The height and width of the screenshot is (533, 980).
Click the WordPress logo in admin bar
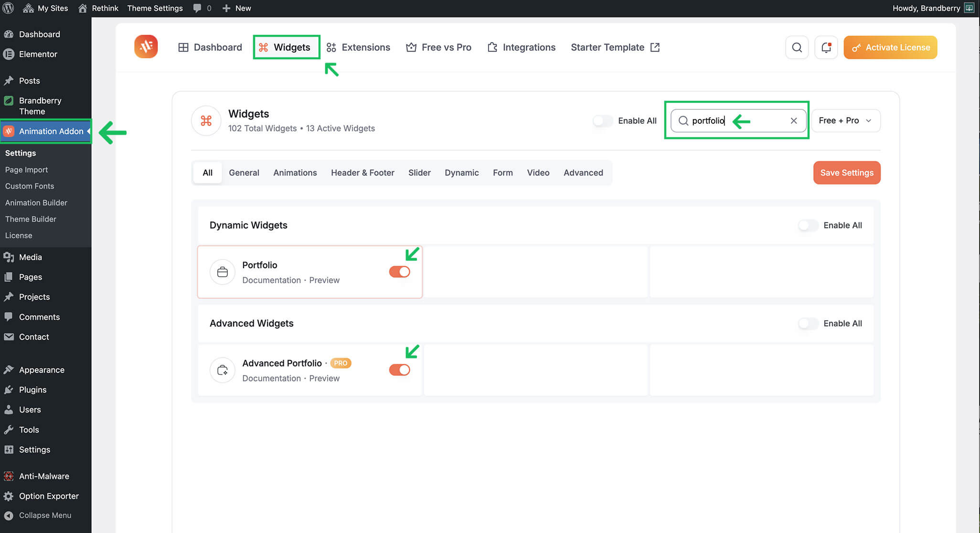coord(8,8)
